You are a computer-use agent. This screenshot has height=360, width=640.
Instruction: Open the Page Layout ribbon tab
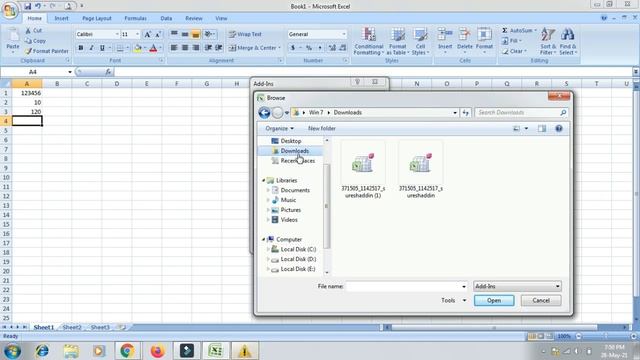97,18
